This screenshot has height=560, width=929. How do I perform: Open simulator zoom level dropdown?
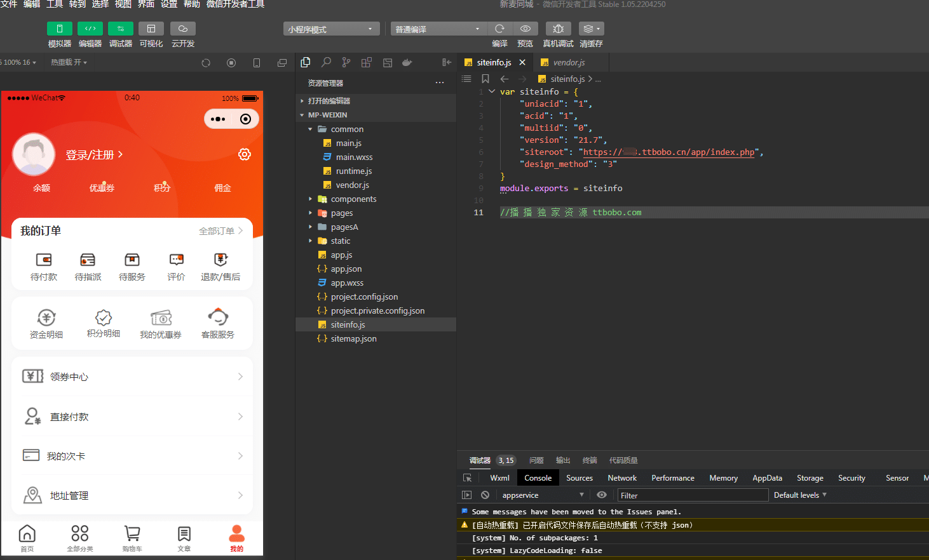pyautogui.click(x=19, y=62)
